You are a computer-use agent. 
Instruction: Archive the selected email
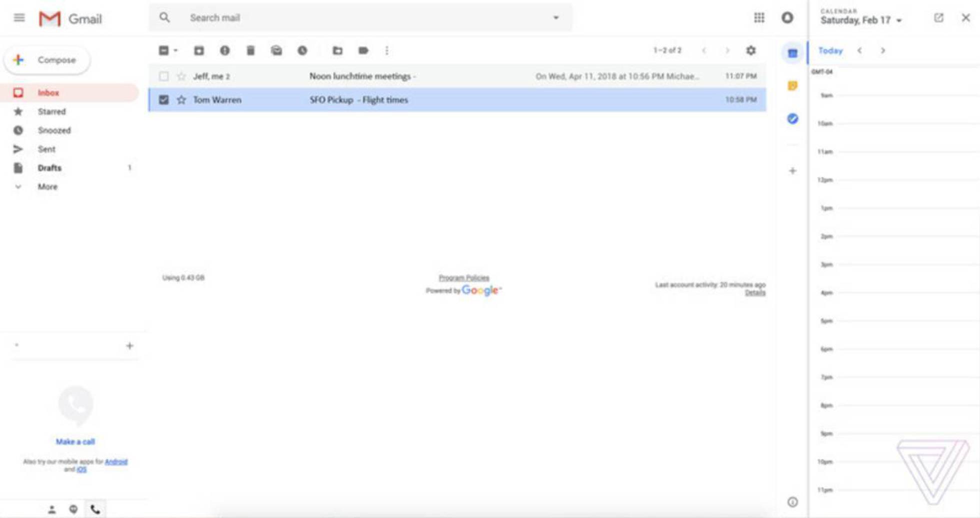click(x=199, y=50)
